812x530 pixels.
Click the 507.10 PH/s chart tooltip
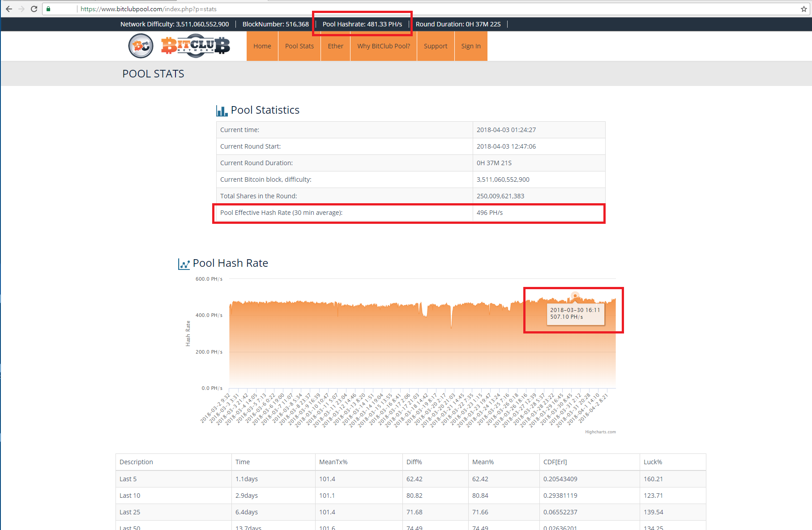[576, 314]
